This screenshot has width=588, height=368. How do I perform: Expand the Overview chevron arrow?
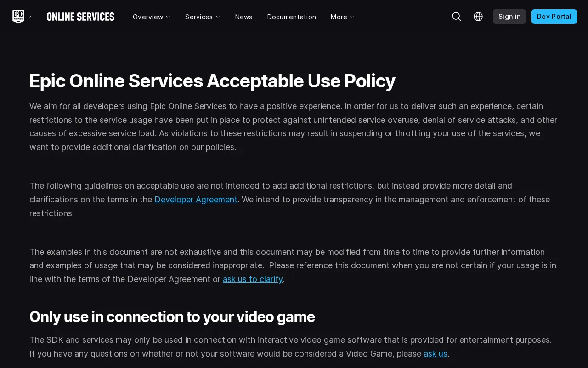click(168, 17)
